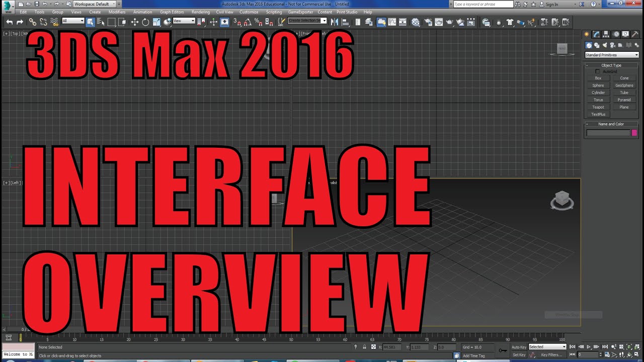The height and width of the screenshot is (362, 644).
Task: Toggle the Isolate Selection lightbulb icon
Action: point(355,347)
